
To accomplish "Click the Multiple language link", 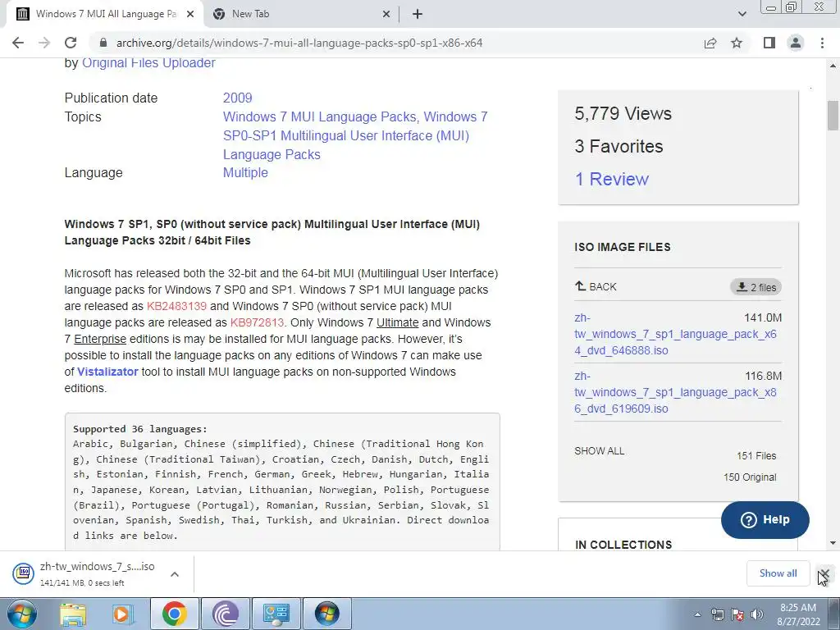I will (x=245, y=172).
